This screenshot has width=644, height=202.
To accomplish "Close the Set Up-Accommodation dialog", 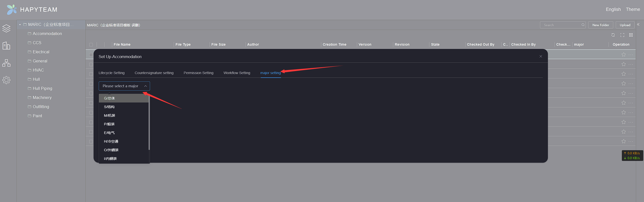I will (541, 56).
